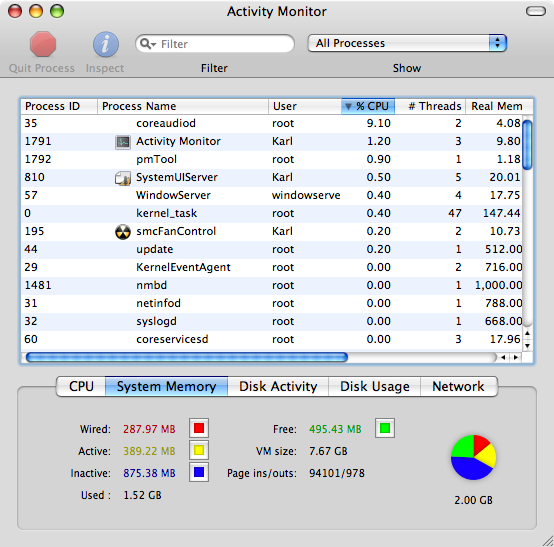Select the SystemUIServer process icon
Viewport: 554px width, 547px height.
coord(123,178)
